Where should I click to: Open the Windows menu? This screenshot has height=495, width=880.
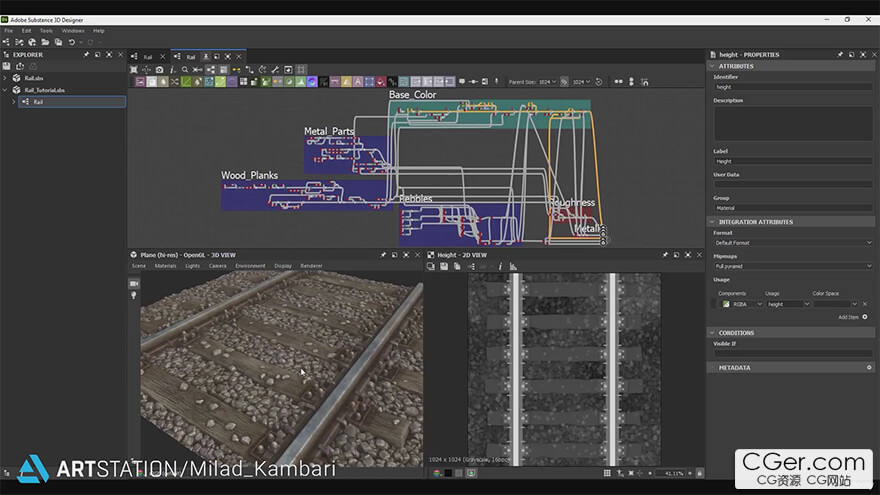(x=73, y=31)
